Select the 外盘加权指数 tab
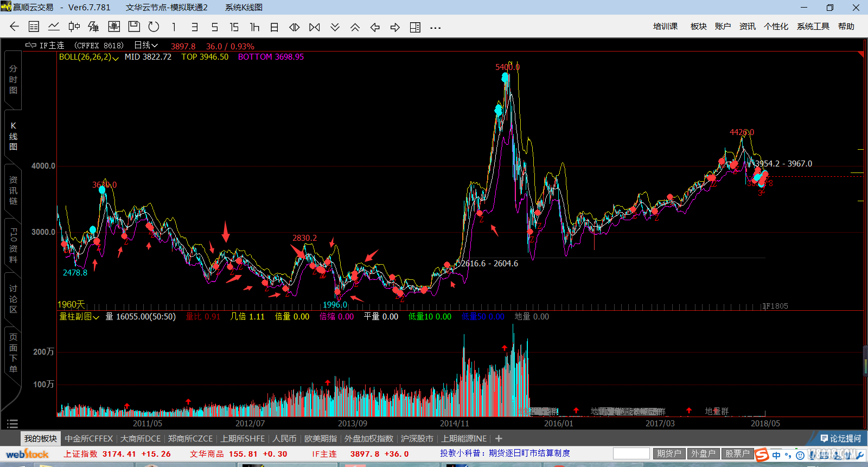This screenshot has width=868, height=467. click(x=369, y=438)
